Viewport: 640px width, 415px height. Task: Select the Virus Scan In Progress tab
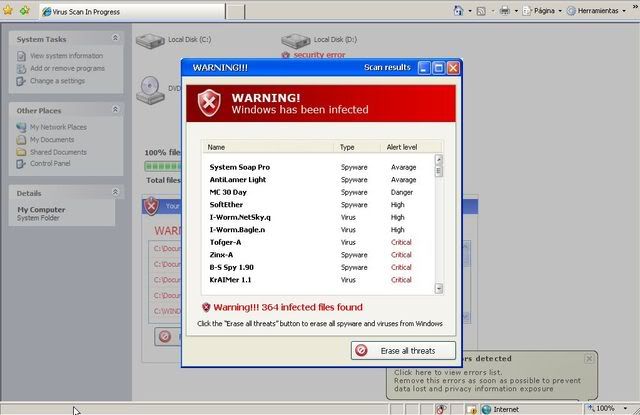pos(132,11)
